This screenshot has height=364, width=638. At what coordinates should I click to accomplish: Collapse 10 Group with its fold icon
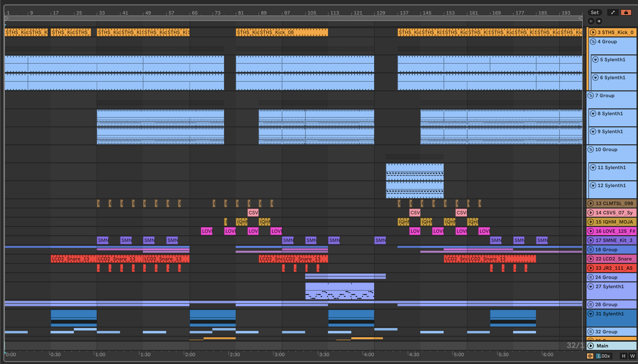591,149
